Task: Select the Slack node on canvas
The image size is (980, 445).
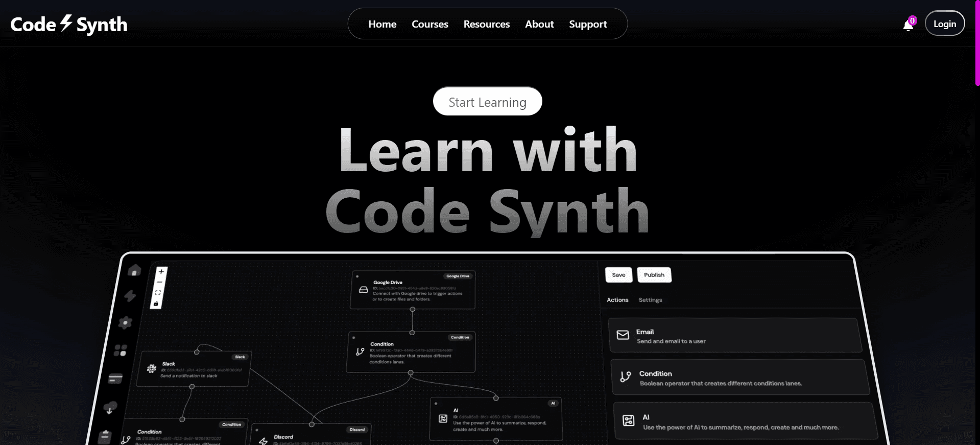Action: coord(194,368)
